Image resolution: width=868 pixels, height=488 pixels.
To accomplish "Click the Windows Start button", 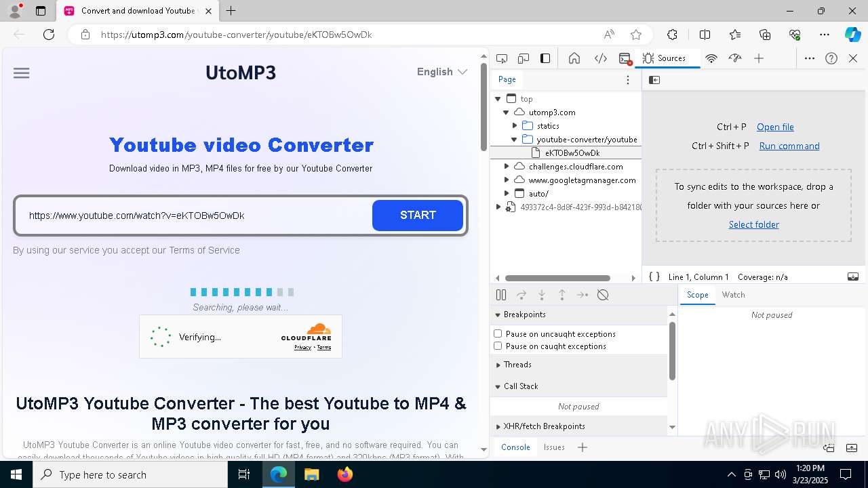I will pos(16,474).
